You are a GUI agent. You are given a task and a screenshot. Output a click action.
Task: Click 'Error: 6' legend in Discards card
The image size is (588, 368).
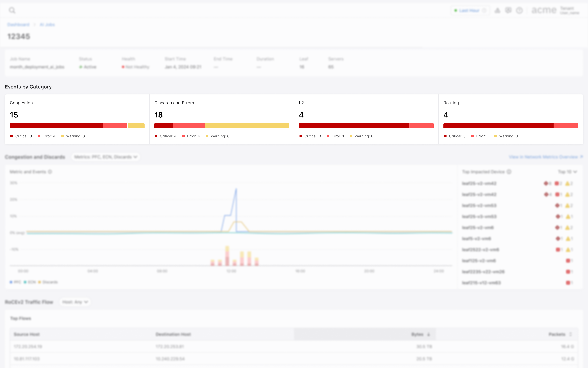191,136
